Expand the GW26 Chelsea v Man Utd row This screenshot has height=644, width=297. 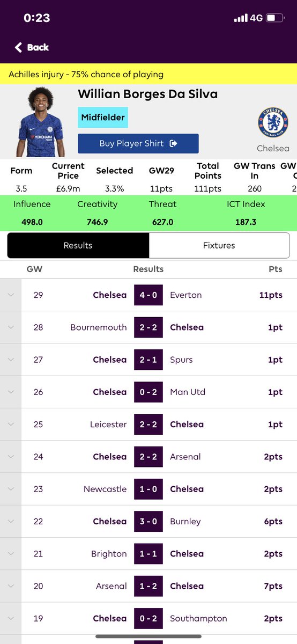click(x=148, y=392)
